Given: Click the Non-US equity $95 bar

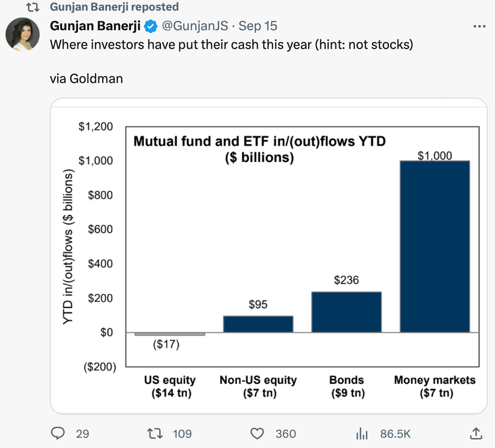Looking at the screenshot, I should pyautogui.click(x=258, y=324).
